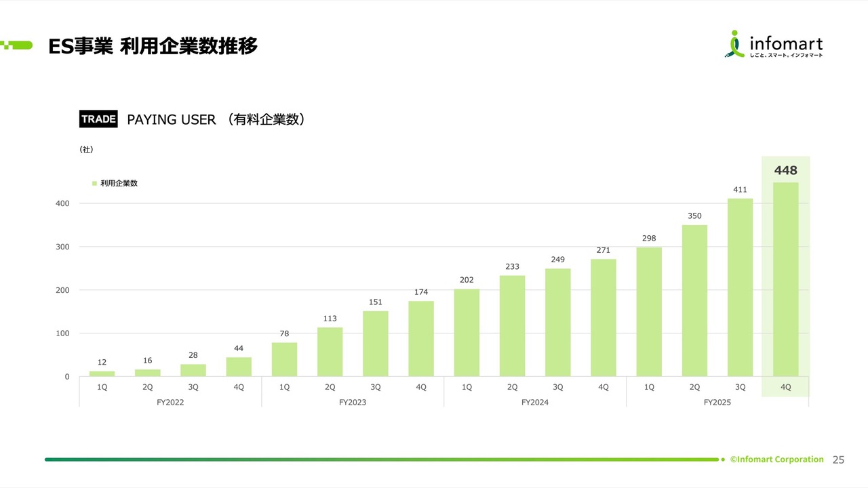This screenshot has width=868, height=488.
Task: Select the FY2023 axis group label
Action: 353,402
